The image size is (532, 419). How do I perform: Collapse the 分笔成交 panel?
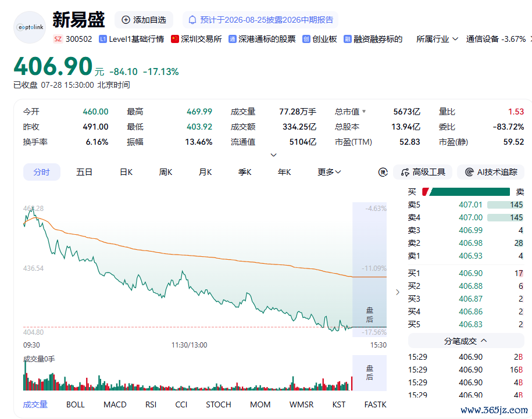pos(466,341)
